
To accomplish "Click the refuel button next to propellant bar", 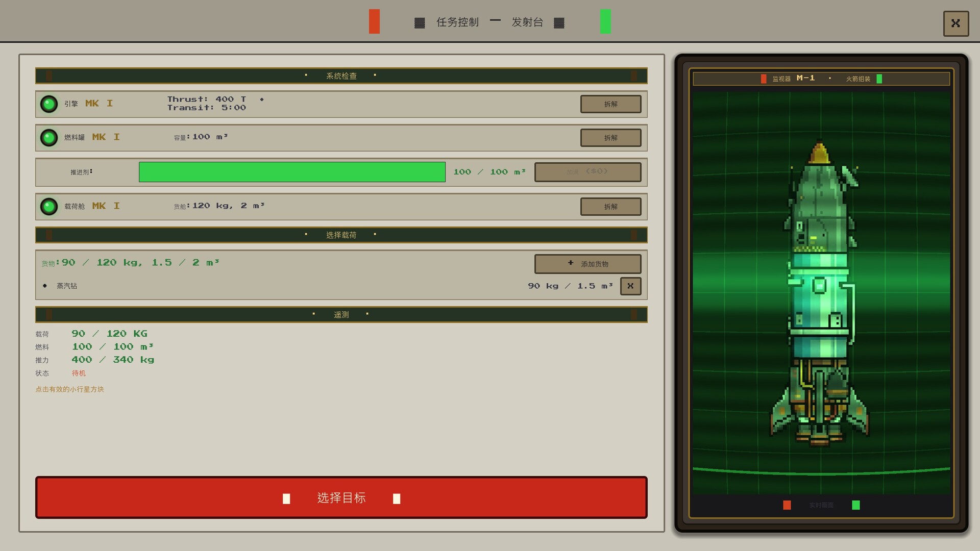I will 587,172.
